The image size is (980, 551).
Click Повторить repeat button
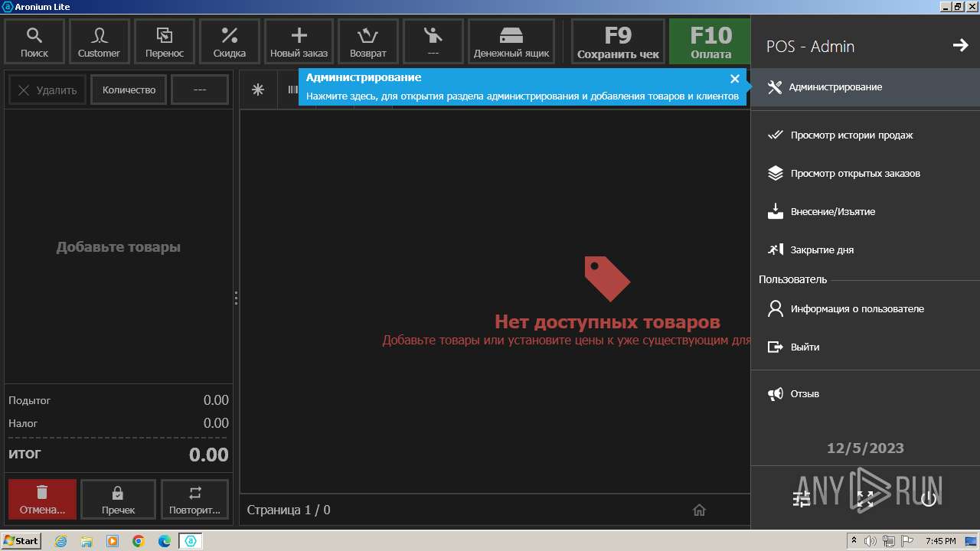(x=194, y=500)
